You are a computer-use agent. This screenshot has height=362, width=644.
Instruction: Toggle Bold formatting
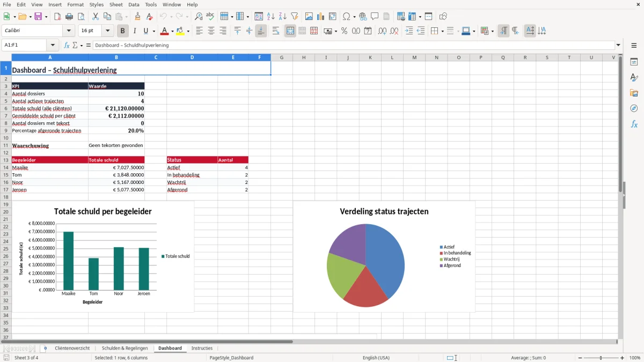(122, 31)
